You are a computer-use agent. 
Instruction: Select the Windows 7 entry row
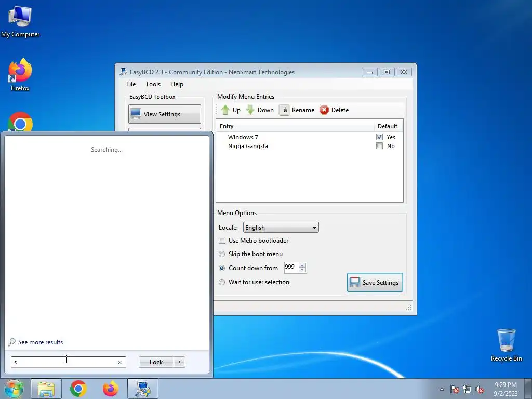click(310, 137)
